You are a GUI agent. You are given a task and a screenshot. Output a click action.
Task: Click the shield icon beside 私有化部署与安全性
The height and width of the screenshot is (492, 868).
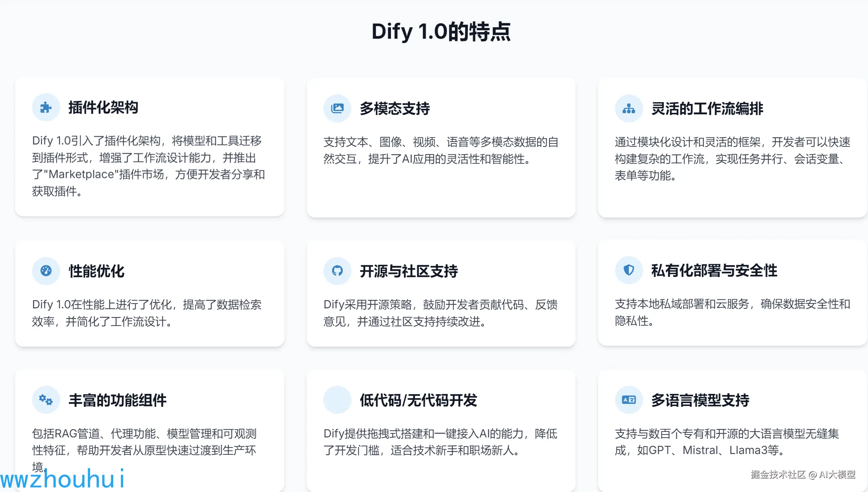coord(629,270)
